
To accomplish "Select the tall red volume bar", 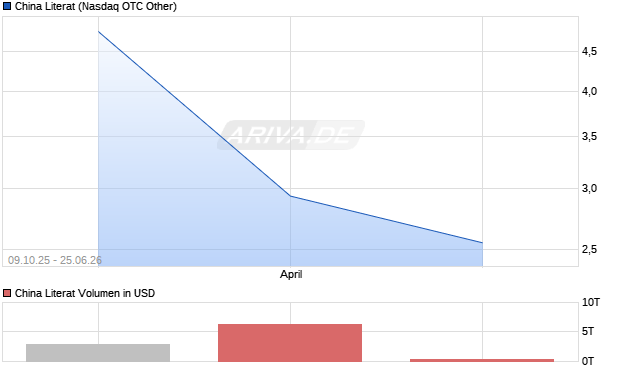I will pos(290,343).
